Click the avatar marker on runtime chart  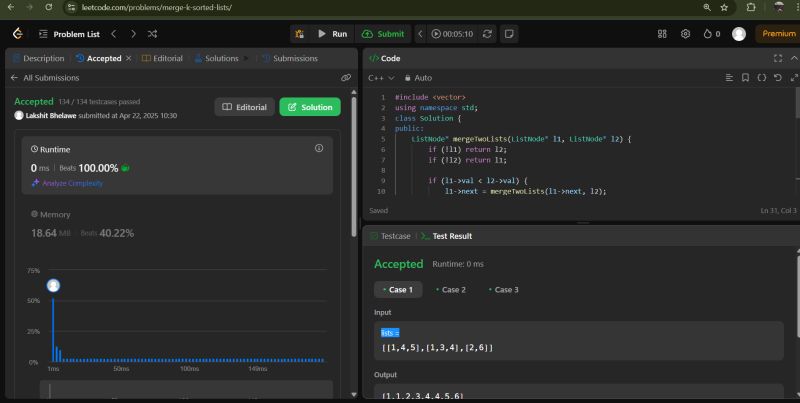53,286
